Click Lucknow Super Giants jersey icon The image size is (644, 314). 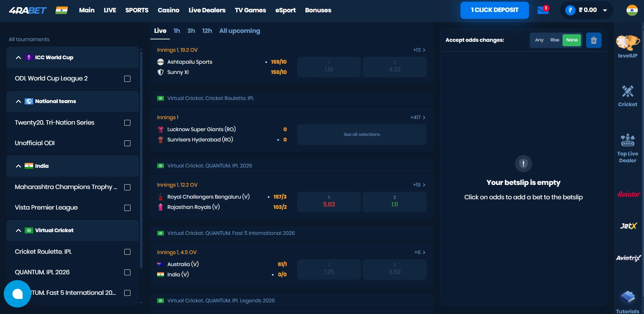click(161, 129)
